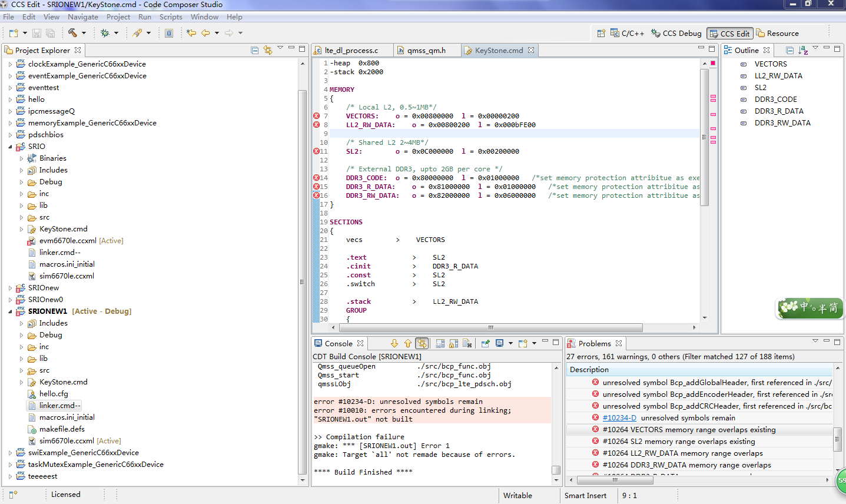Image resolution: width=846 pixels, height=504 pixels.
Task: Toggle the console Scroll Lock button
Action: (454, 343)
